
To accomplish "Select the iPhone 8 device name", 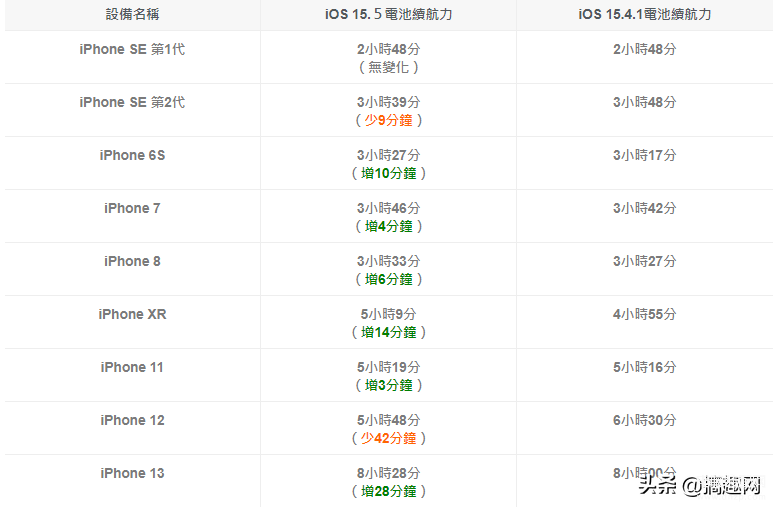I will [x=132, y=261].
